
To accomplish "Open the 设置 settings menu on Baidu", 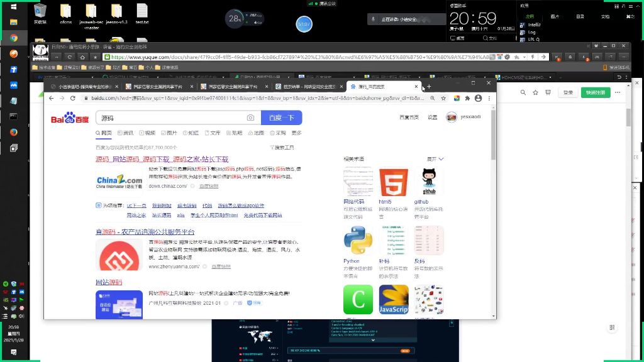I will coord(433,118).
